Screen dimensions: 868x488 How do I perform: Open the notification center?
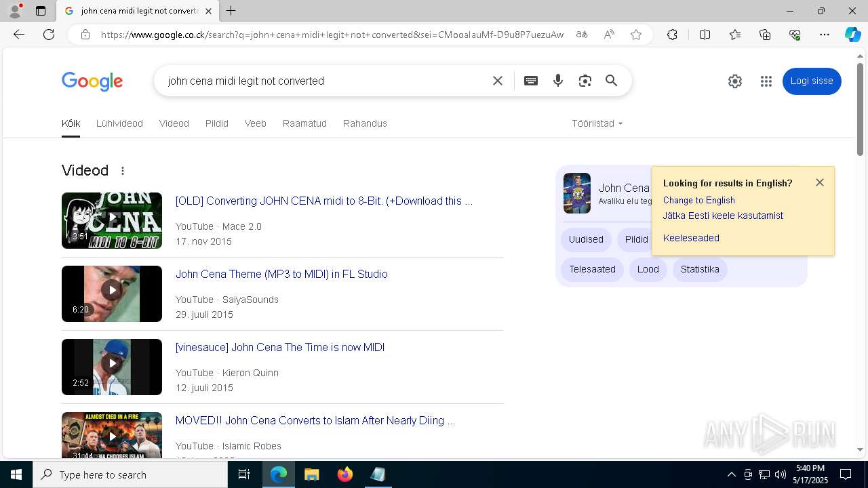[846, 474]
